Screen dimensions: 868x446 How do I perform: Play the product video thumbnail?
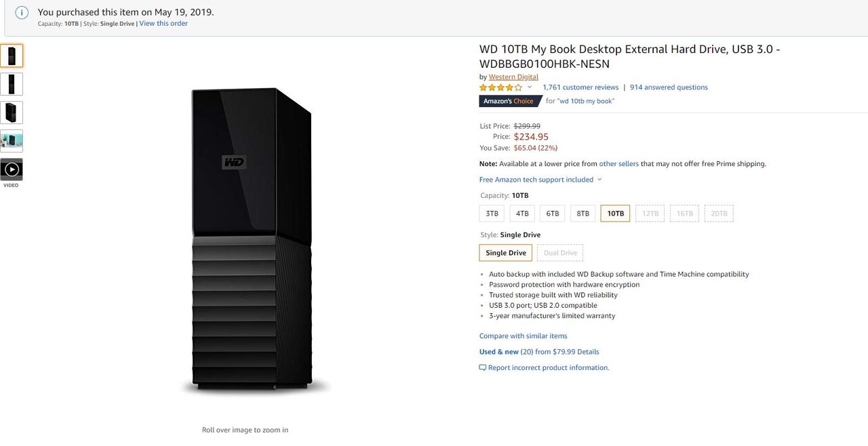coord(12,169)
